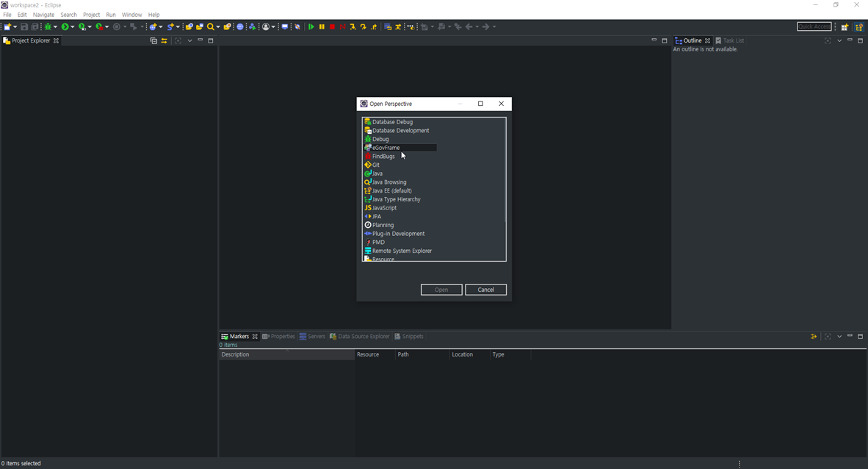Launch Debug with the green bug icon
Image resolution: width=868 pixels, height=469 pixels.
click(x=48, y=26)
